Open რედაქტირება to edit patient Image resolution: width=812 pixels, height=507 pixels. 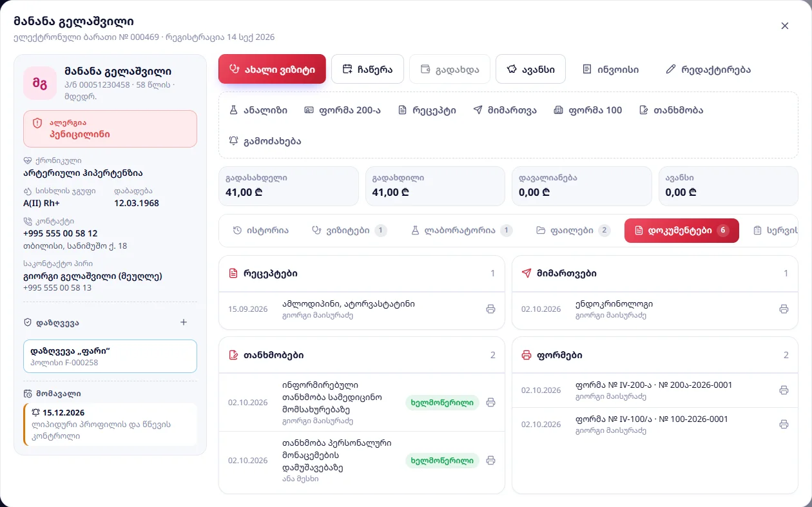tap(708, 69)
